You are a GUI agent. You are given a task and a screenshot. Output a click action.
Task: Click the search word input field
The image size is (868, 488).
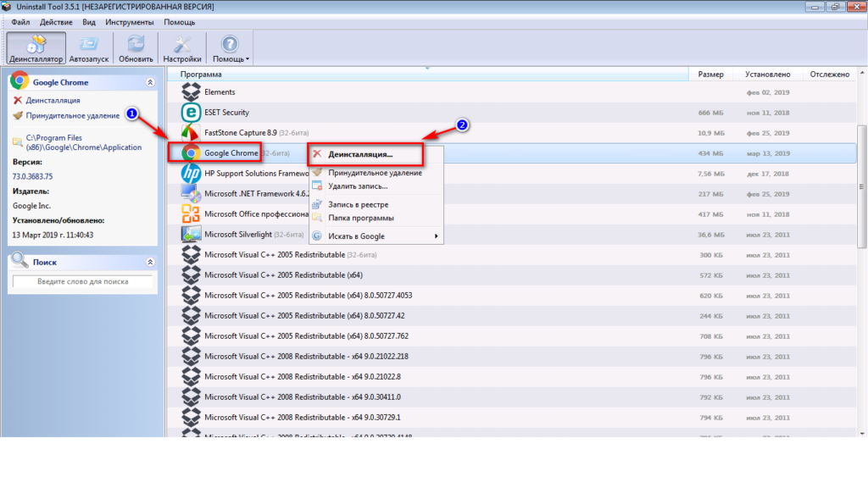coord(82,281)
